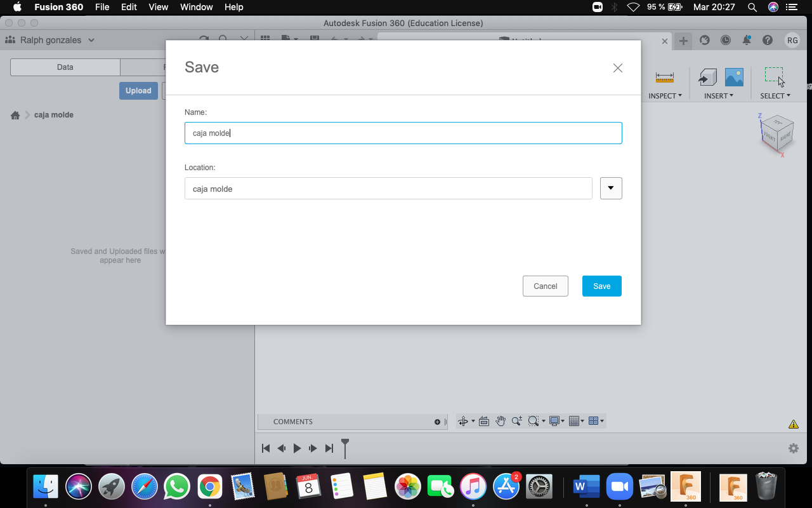Click the yellow warning triangle icon

tap(794, 424)
